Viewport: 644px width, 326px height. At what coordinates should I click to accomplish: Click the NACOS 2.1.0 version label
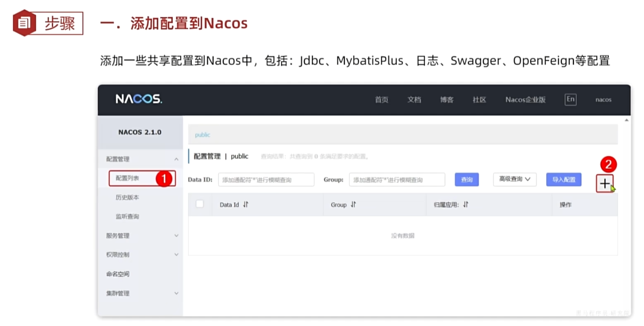tap(139, 132)
